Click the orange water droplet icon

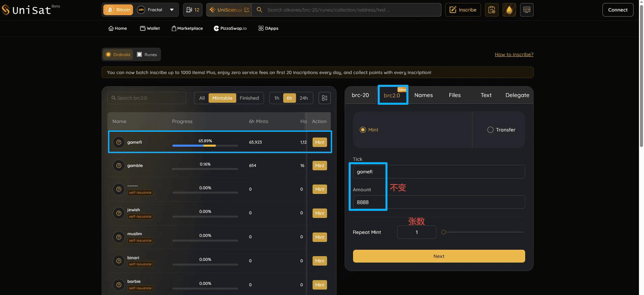click(509, 10)
